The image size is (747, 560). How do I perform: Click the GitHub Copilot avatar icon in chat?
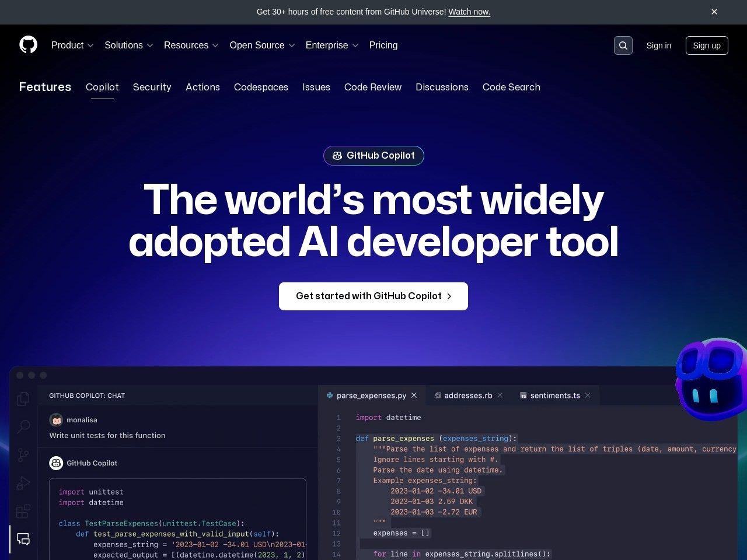(x=56, y=463)
